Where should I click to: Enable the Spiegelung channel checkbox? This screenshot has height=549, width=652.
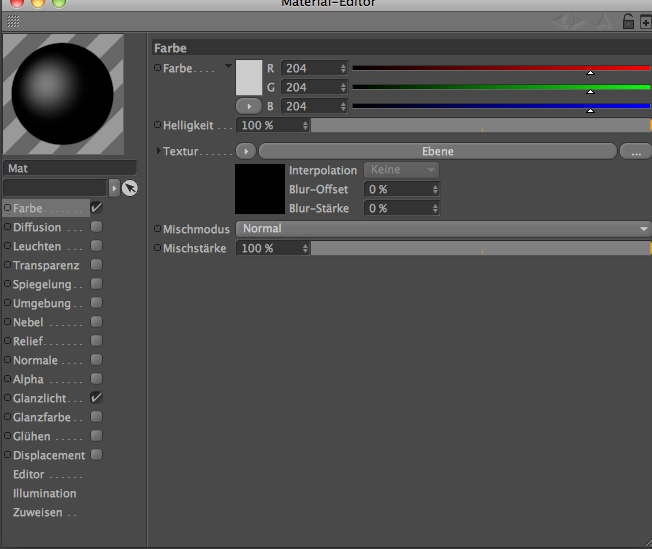[96, 284]
